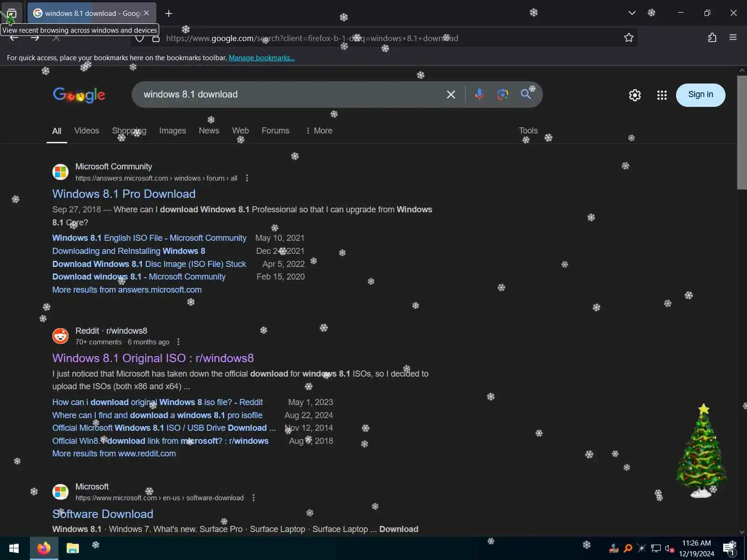Open the Firefox extensions puzzle icon
Viewport: 747px width, 560px height.
712,38
